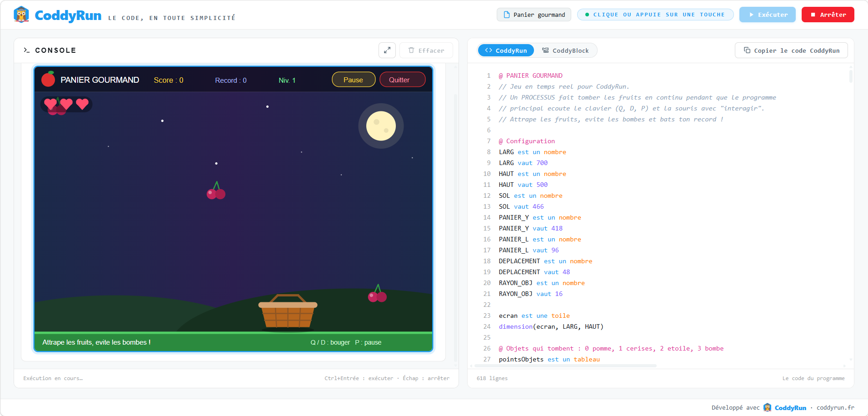Switch to the CoddyBlock tab
The width and height of the screenshot is (868, 416).
point(565,50)
